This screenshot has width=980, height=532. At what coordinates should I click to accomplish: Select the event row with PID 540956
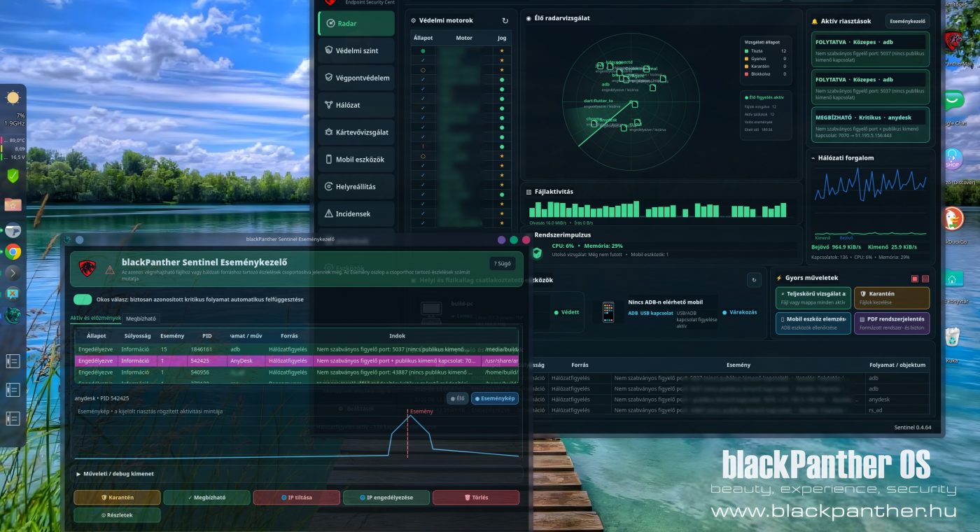point(297,372)
